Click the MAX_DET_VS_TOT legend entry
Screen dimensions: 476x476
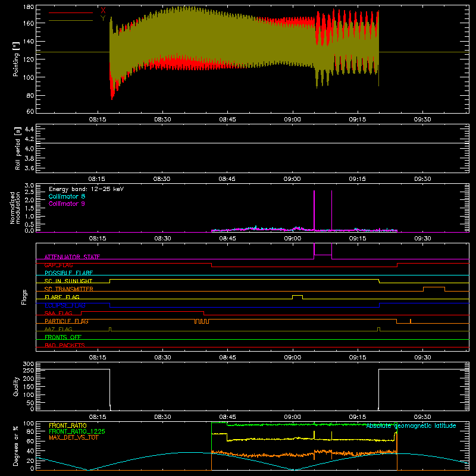coord(74,437)
